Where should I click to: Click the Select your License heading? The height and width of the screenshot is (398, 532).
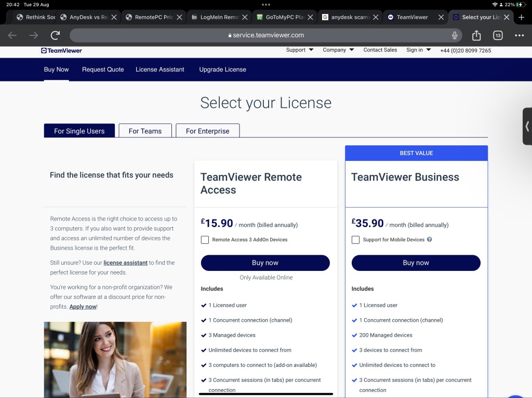point(265,103)
